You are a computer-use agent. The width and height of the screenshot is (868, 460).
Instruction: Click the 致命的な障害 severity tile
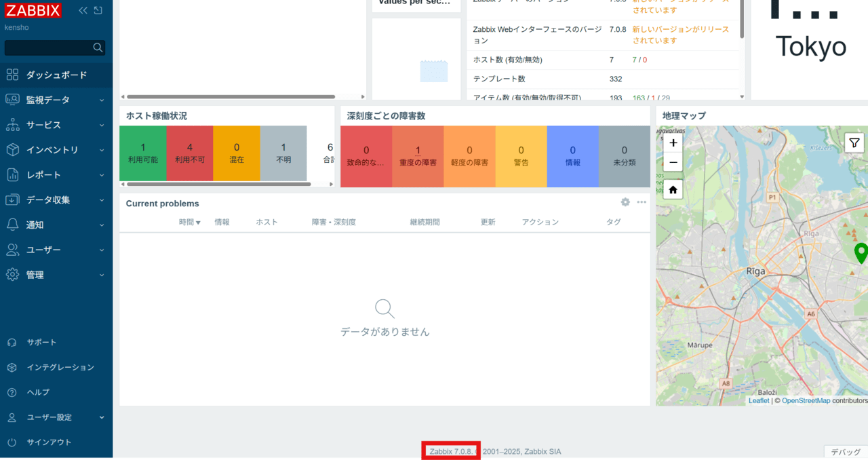point(366,157)
